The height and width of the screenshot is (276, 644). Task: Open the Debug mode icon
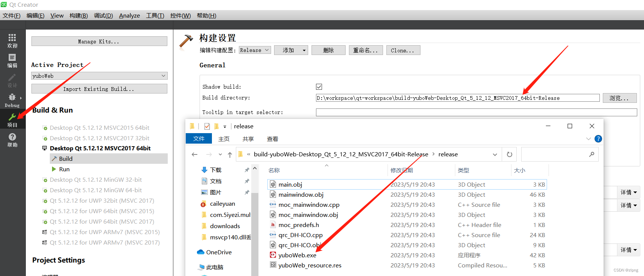point(12,100)
